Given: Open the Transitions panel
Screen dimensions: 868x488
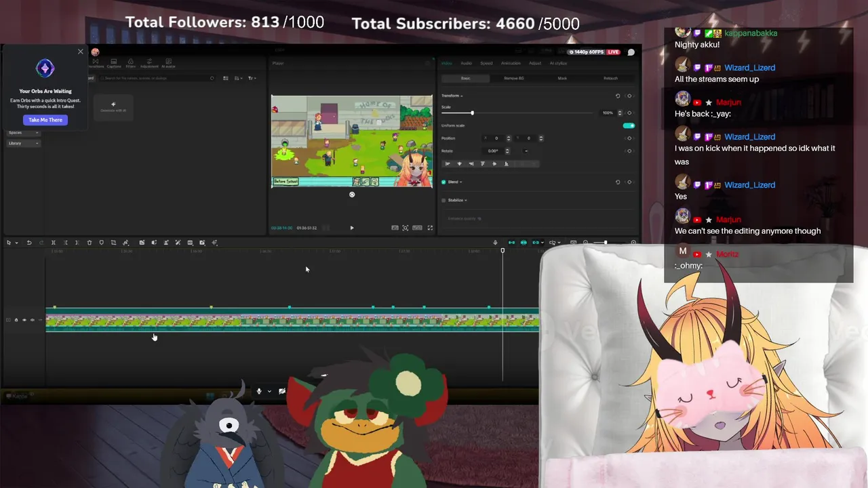Looking at the screenshot, I should (x=96, y=63).
